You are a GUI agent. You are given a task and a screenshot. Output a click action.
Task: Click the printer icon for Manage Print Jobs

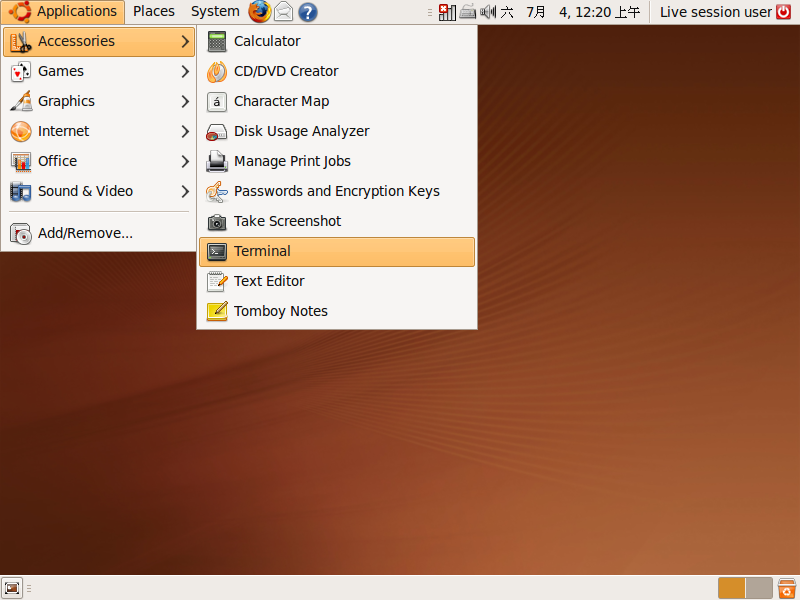[x=217, y=161]
